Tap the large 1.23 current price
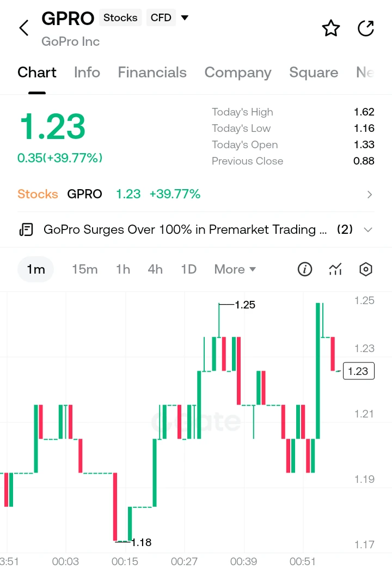392x569 pixels. (x=53, y=126)
